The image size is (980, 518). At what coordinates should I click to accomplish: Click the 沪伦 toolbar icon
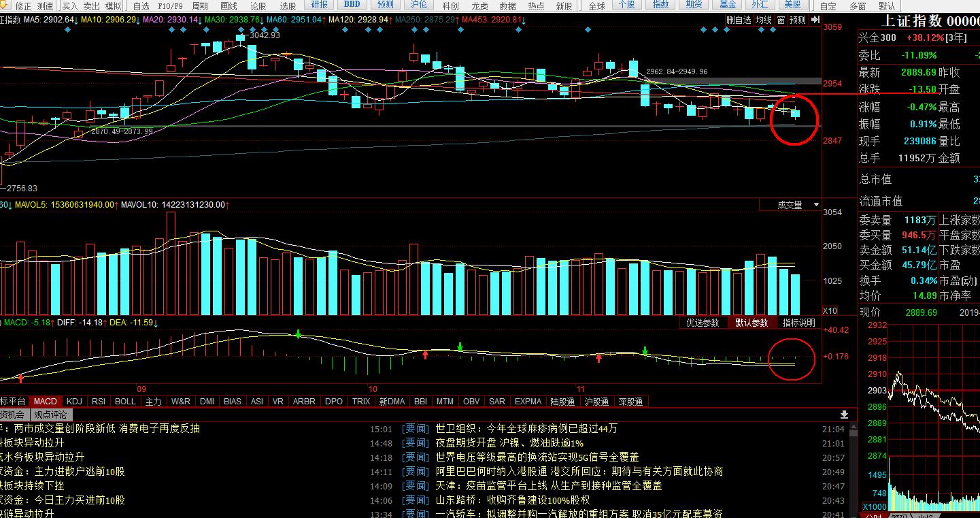[x=418, y=5]
